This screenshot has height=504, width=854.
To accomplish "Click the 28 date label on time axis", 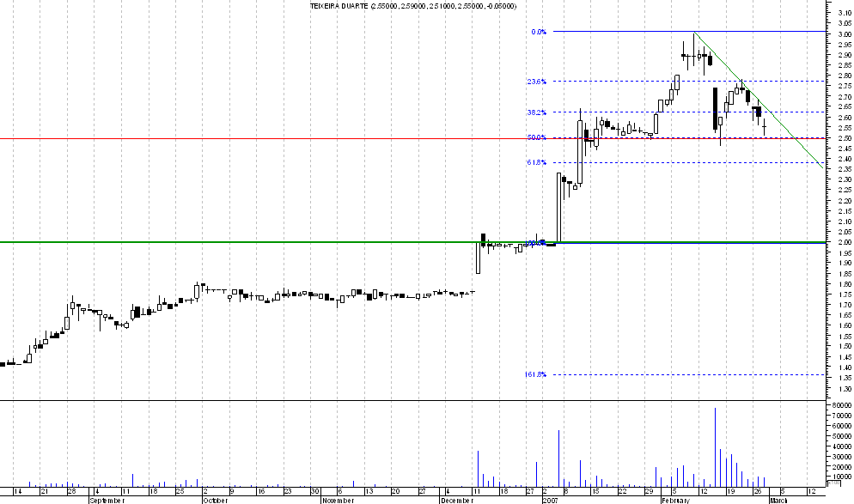I will click(71, 491).
